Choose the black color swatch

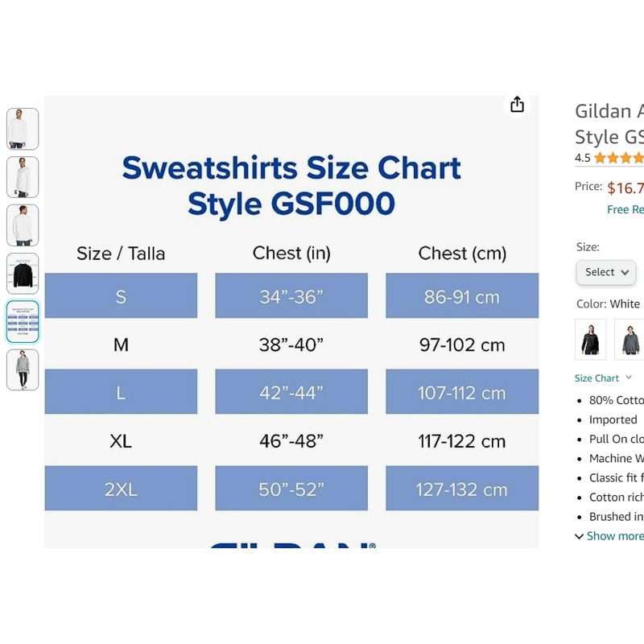tap(590, 338)
